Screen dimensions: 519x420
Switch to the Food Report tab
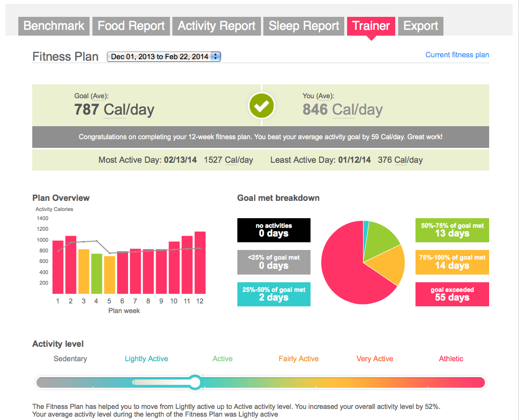point(131,26)
